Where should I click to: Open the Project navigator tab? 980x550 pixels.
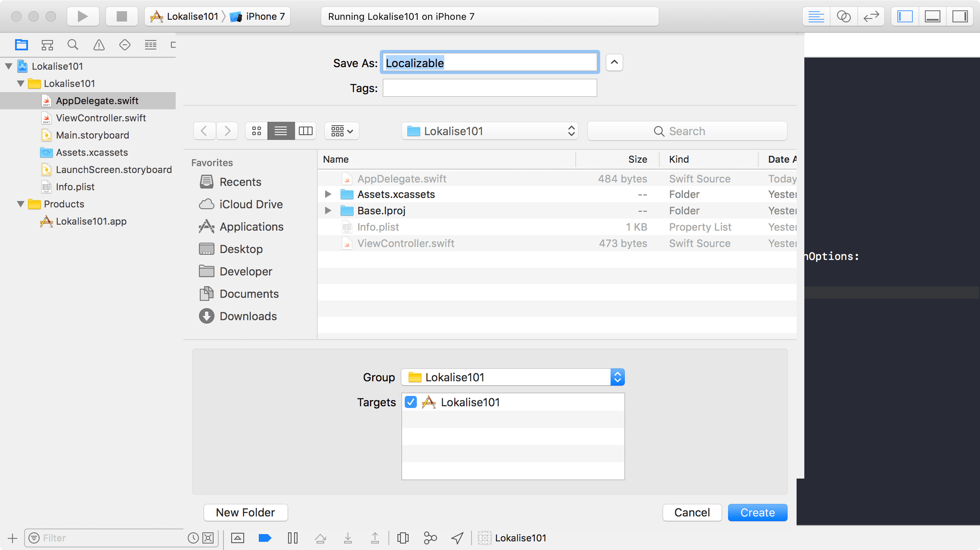21,45
